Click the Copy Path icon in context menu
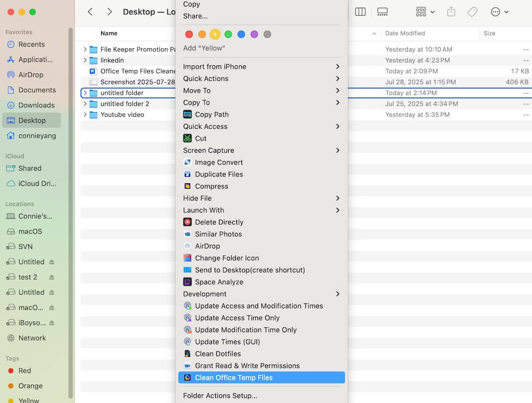The height and width of the screenshot is (403, 532). 187,114
